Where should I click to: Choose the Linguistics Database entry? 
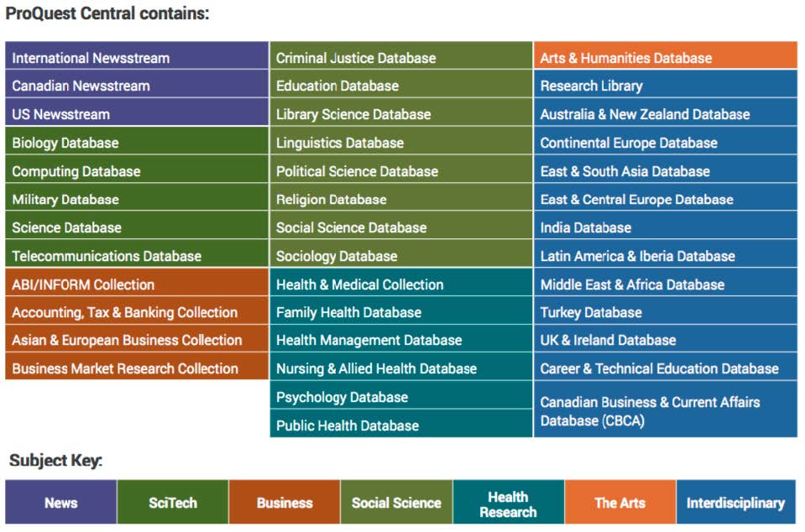tap(401, 141)
